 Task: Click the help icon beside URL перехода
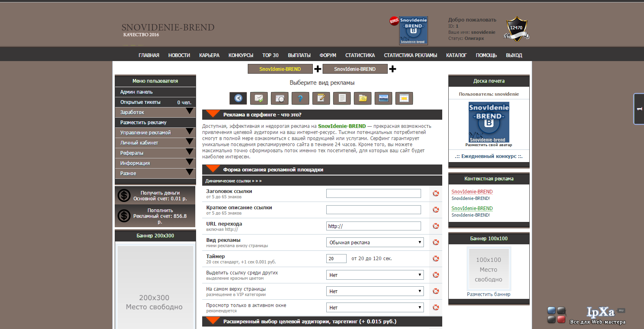click(x=436, y=226)
